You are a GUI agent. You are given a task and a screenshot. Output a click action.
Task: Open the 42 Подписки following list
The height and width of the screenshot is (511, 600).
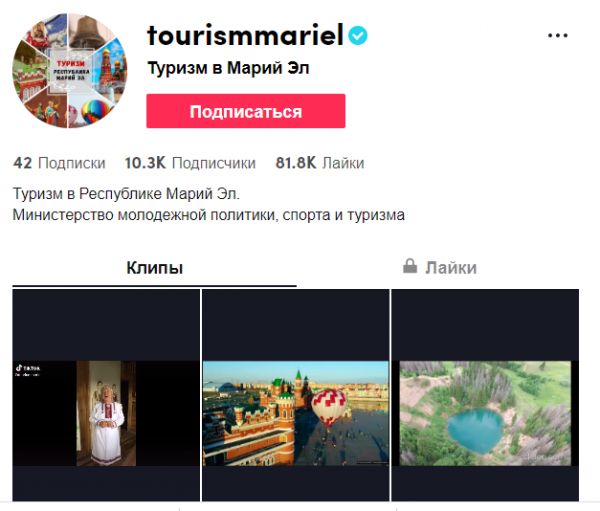[x=59, y=163]
